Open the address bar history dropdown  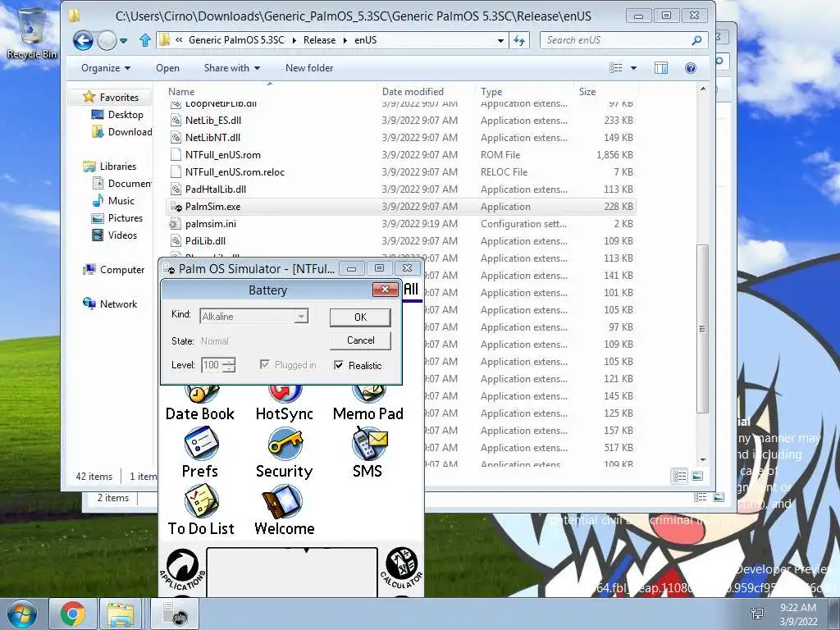point(500,40)
